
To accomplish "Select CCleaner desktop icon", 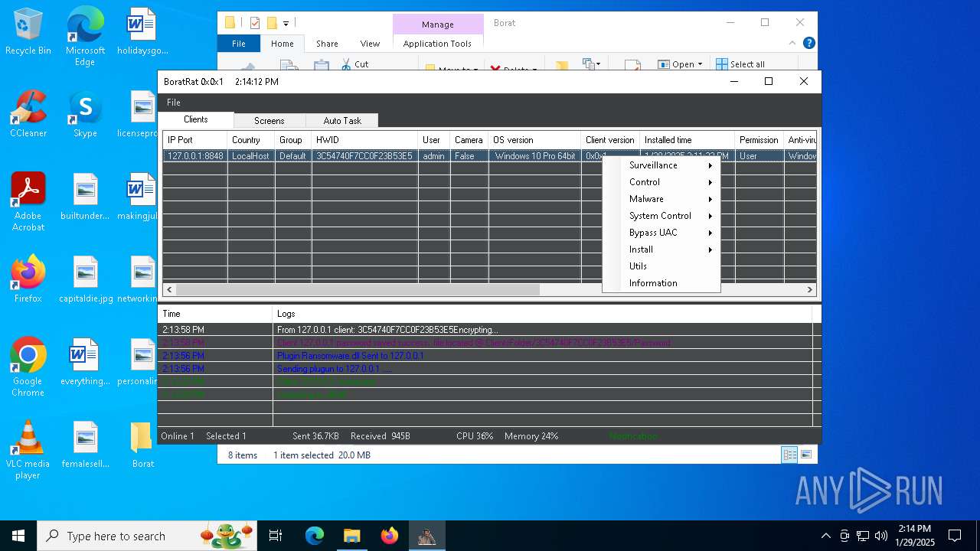I will tap(28, 114).
